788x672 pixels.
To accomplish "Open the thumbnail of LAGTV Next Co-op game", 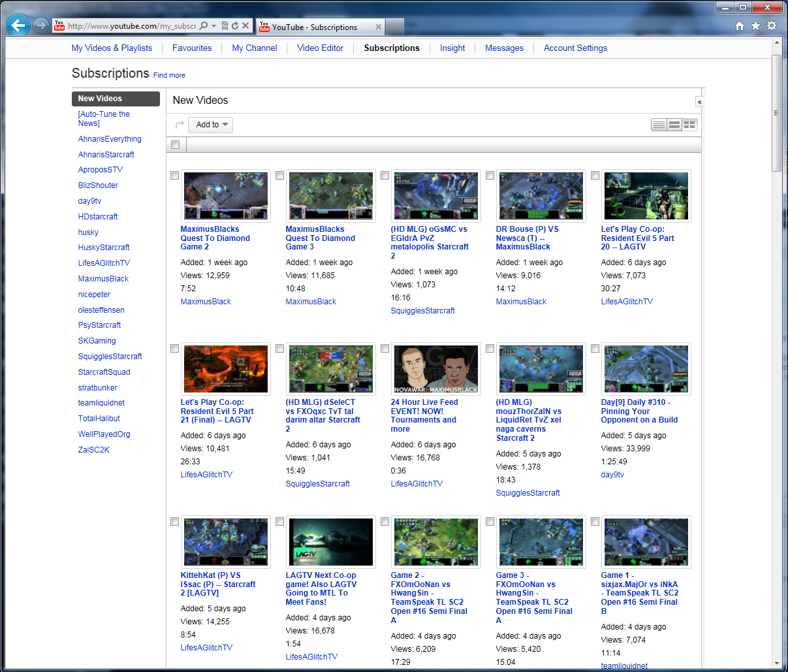I will coord(331,542).
